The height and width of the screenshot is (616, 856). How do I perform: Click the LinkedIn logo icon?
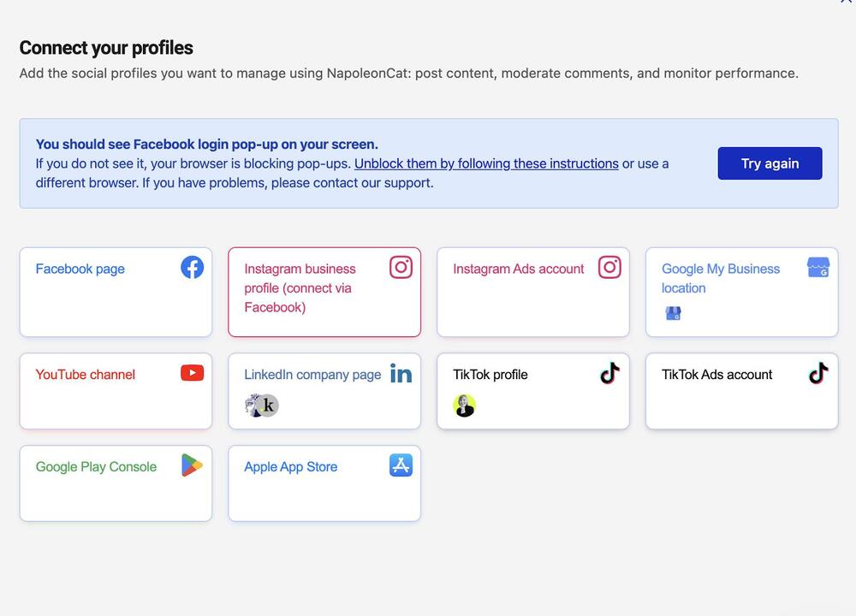(x=401, y=374)
